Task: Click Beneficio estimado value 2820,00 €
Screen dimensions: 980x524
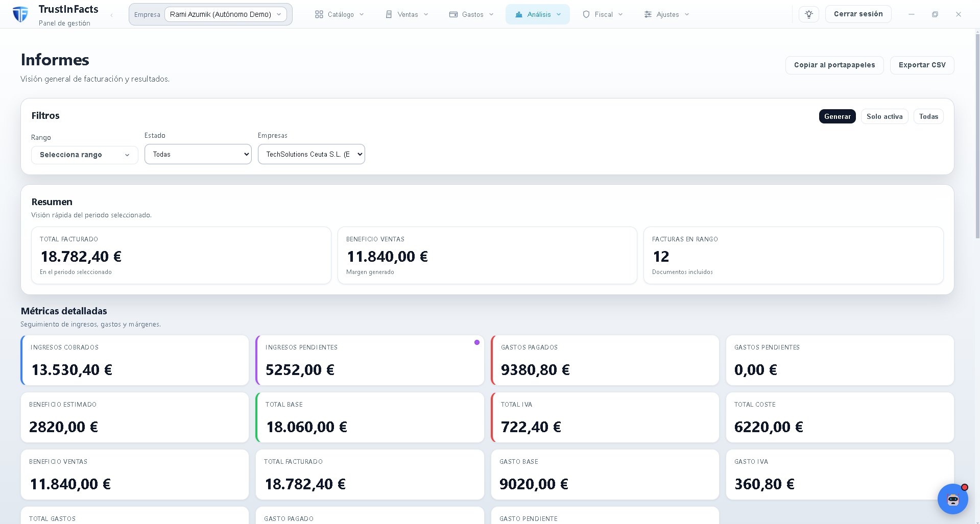Action: [x=64, y=427]
